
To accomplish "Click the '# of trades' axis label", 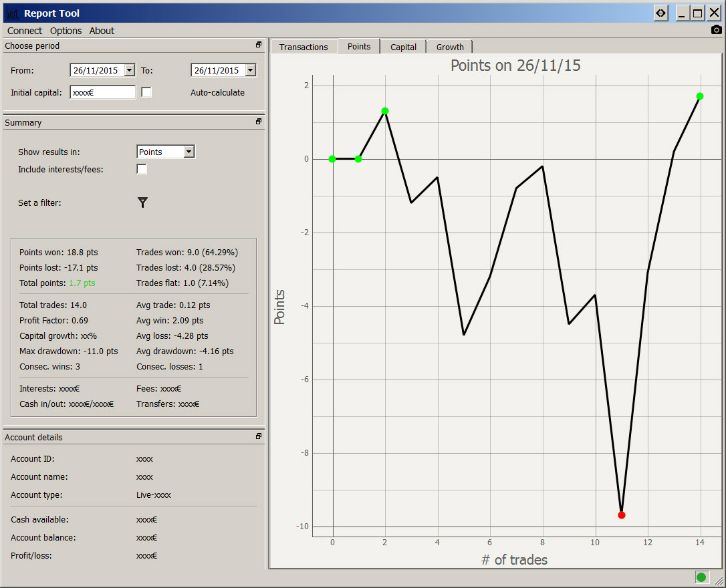I will coord(514,560).
